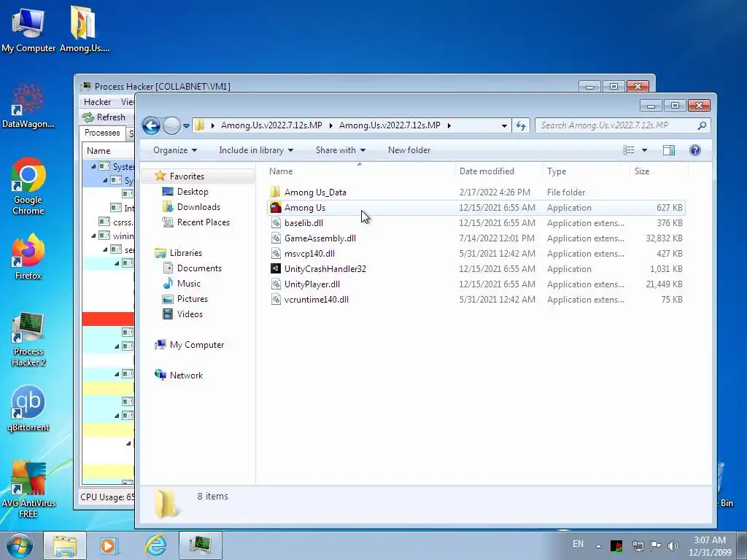Switch to Processes tab in Process Hacker

coord(102,133)
